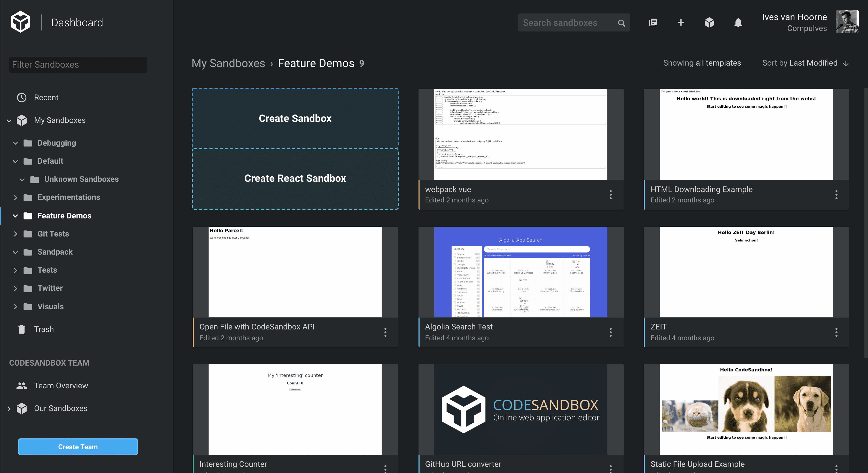The image size is (868, 473).
Task: Open notifications bell icon
Action: (738, 22)
